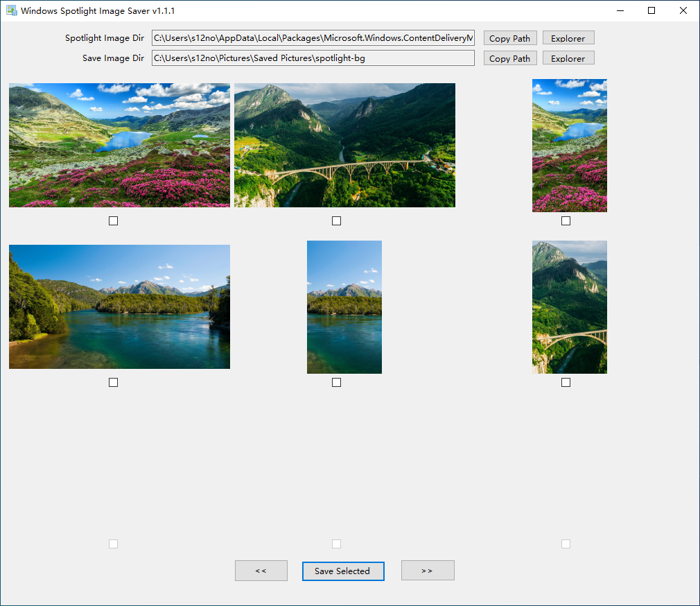Open Explorer for the Spotlight image folder

point(568,38)
